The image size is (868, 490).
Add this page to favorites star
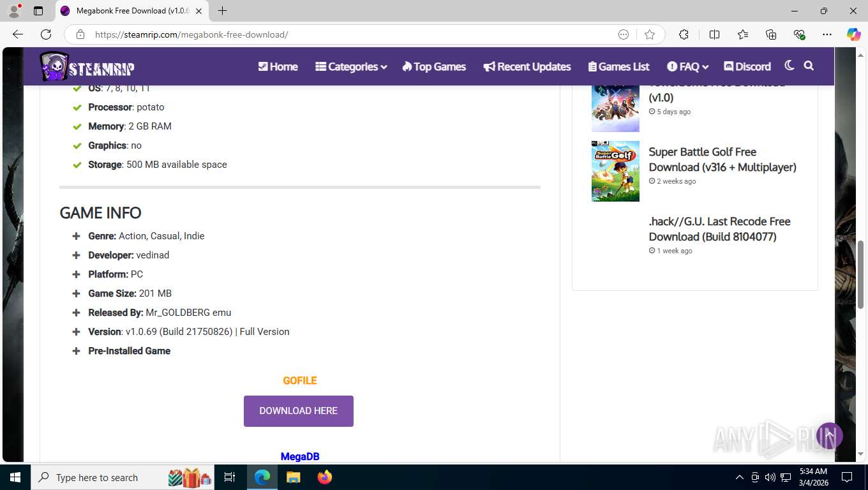[650, 34]
